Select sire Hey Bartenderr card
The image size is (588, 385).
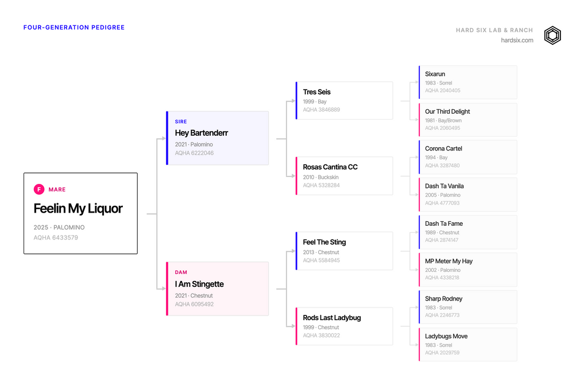pos(218,138)
